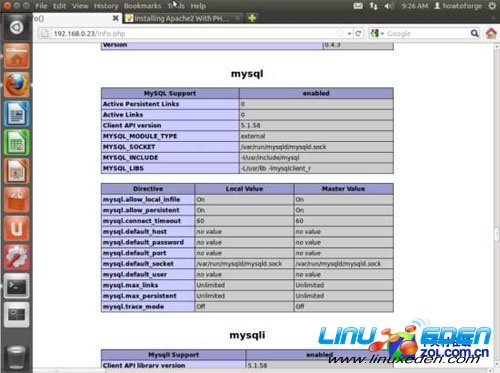Open the Terminal launcher icon
Image resolution: width=500 pixels, height=373 pixels.
(x=16, y=286)
